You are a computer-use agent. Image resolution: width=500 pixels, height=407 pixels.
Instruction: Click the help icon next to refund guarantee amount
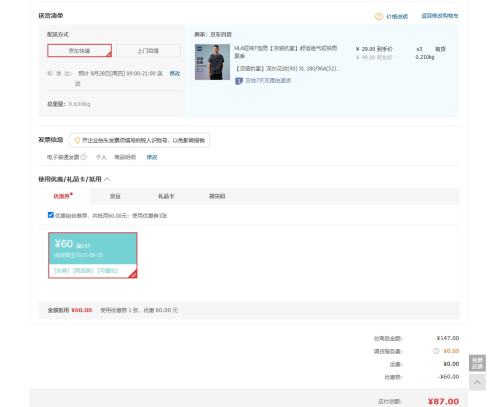click(436, 351)
